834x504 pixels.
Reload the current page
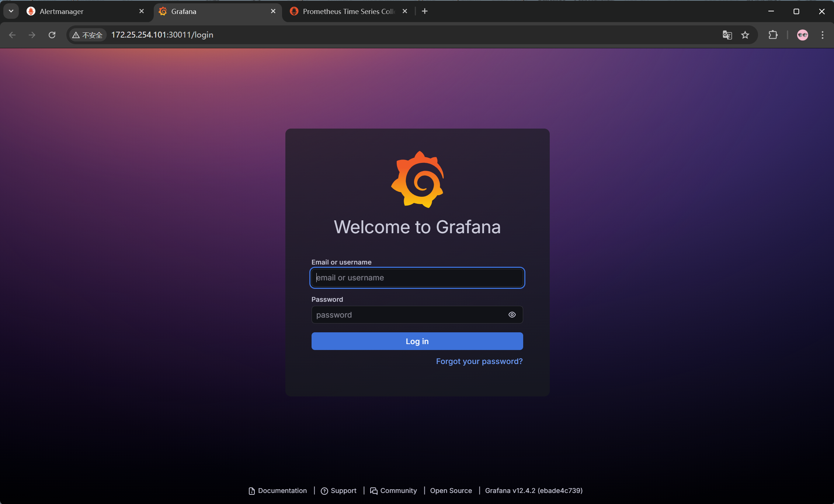[52, 35]
